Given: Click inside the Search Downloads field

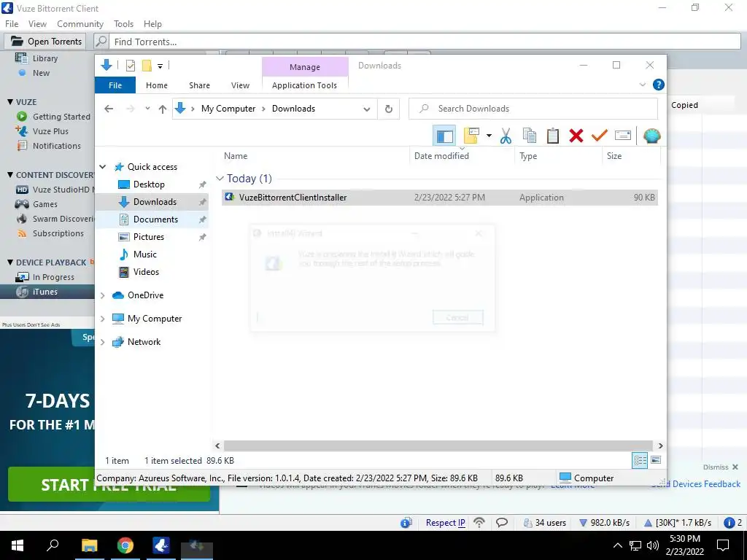Looking at the screenshot, I should [533, 109].
